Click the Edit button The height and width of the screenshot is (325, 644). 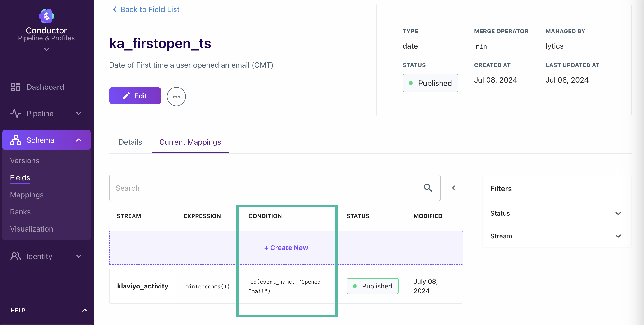[x=135, y=96]
